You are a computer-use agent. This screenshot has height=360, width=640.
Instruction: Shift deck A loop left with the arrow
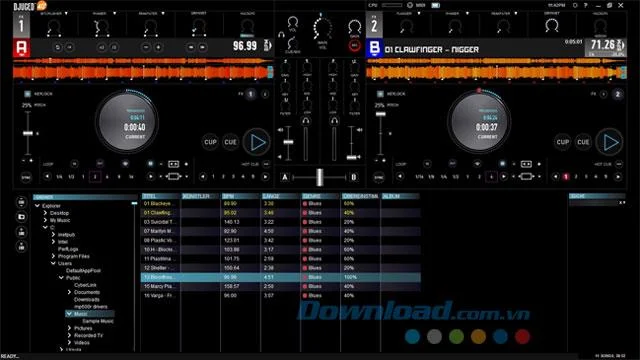47,177
